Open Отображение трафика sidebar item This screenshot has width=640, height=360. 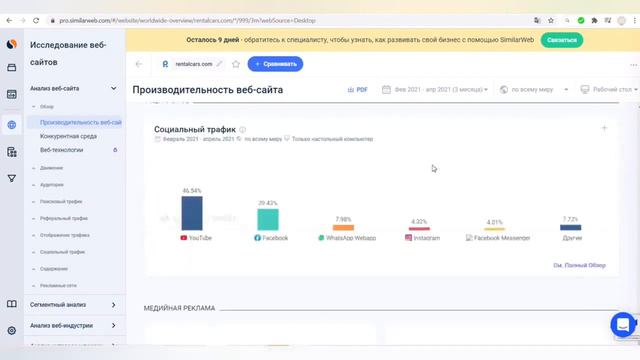click(64, 235)
